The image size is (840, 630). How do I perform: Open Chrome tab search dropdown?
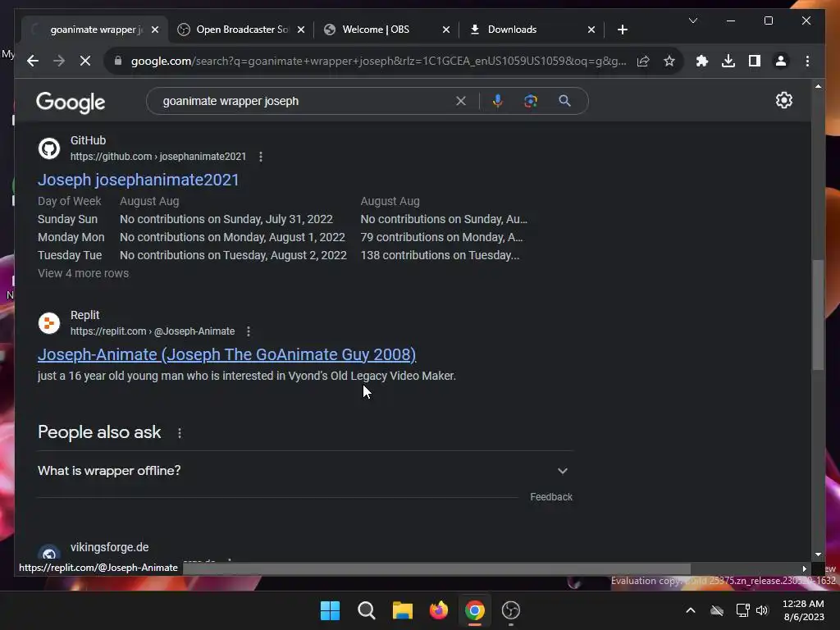tap(692, 21)
